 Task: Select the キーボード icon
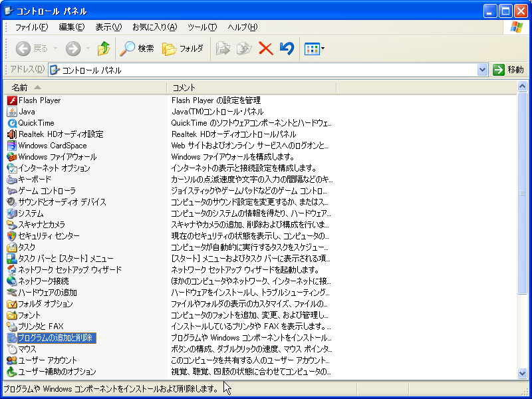(x=12, y=180)
